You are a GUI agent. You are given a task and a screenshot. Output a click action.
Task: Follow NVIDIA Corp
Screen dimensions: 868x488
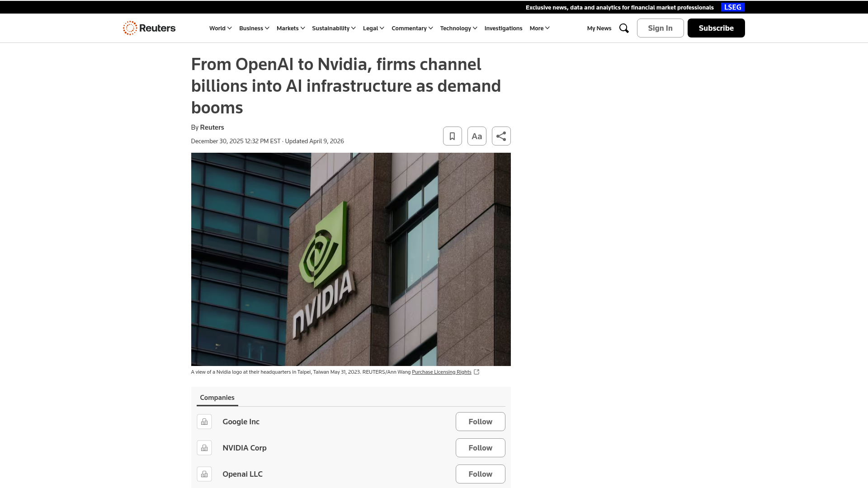pyautogui.click(x=480, y=448)
